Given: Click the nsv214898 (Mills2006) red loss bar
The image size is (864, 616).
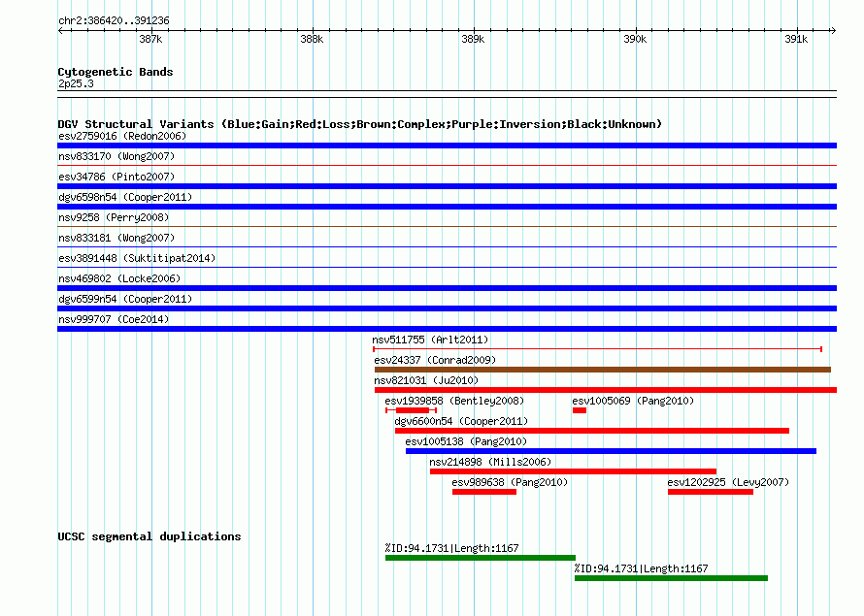Looking at the screenshot, I should pyautogui.click(x=573, y=471).
